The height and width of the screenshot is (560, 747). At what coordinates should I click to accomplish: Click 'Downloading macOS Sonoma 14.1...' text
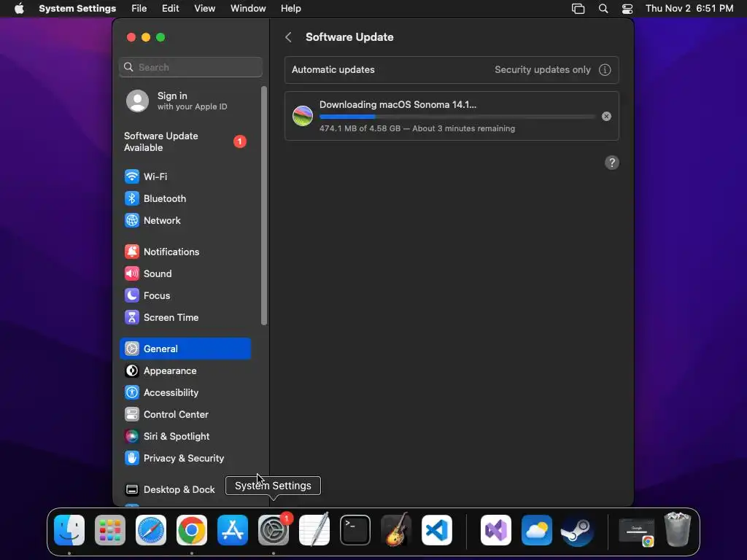(x=398, y=104)
